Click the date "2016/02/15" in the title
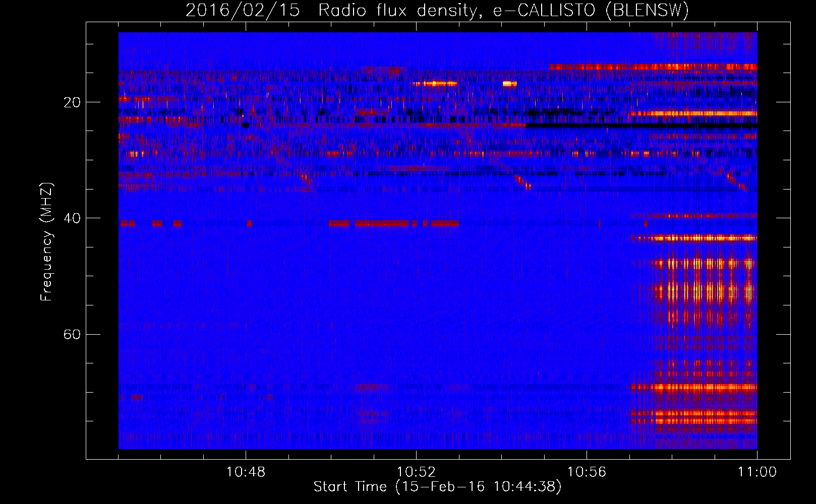The width and height of the screenshot is (816, 504). click(x=243, y=11)
